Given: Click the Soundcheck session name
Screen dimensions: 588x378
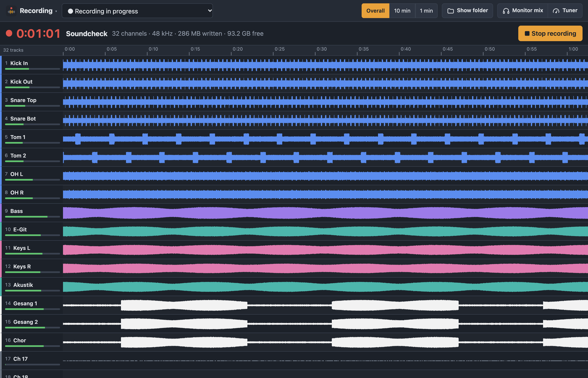Looking at the screenshot, I should (x=87, y=33).
